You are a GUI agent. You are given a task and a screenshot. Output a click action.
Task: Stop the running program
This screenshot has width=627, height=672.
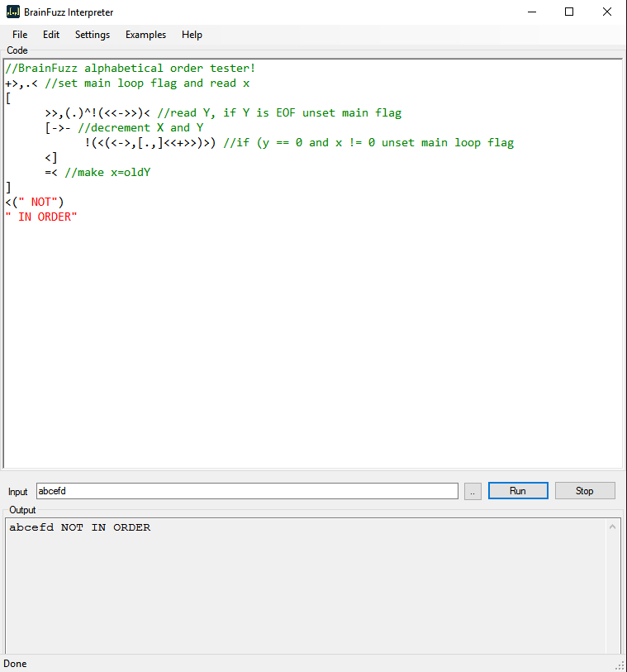(x=585, y=491)
